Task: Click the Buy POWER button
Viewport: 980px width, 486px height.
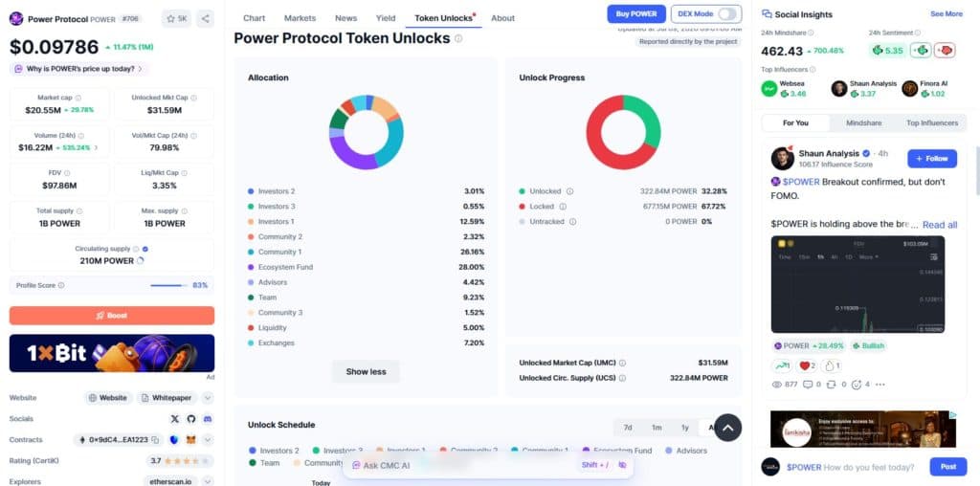Action: [x=636, y=13]
